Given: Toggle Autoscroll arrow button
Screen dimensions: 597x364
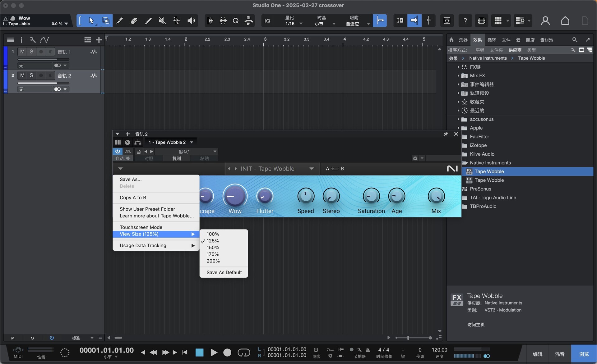Looking at the screenshot, I should pos(414,21).
